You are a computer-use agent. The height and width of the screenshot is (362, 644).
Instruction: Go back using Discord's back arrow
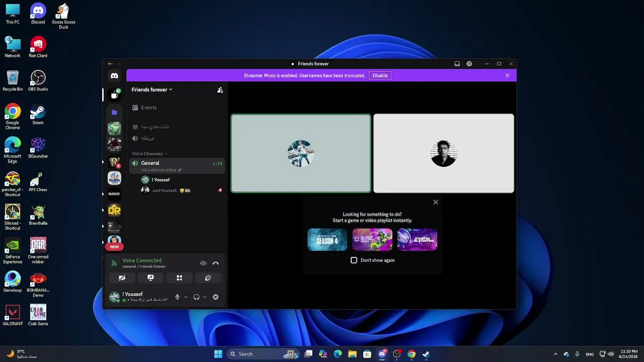point(110,64)
